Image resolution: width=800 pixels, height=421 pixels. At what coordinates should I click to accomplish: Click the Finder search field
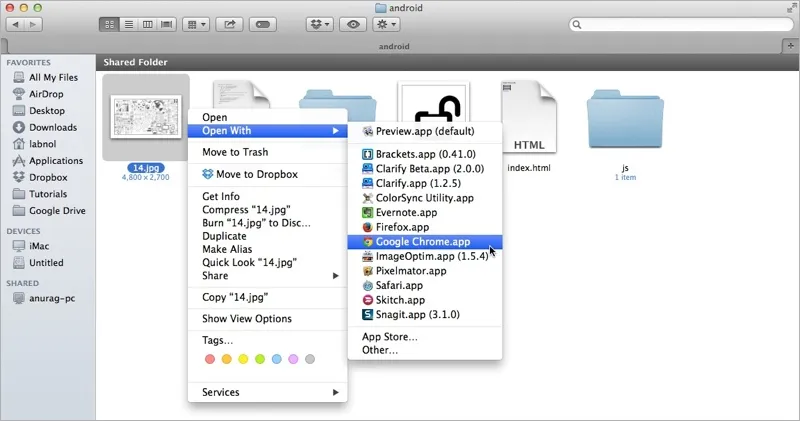(681, 24)
